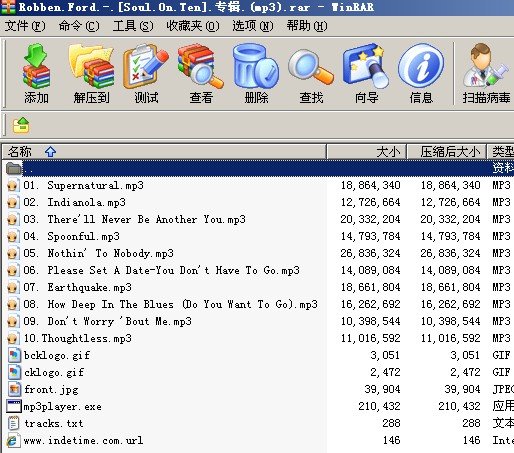The image size is (514, 453).
Task: Click the up-one-level folder icon
Action: (x=21, y=125)
